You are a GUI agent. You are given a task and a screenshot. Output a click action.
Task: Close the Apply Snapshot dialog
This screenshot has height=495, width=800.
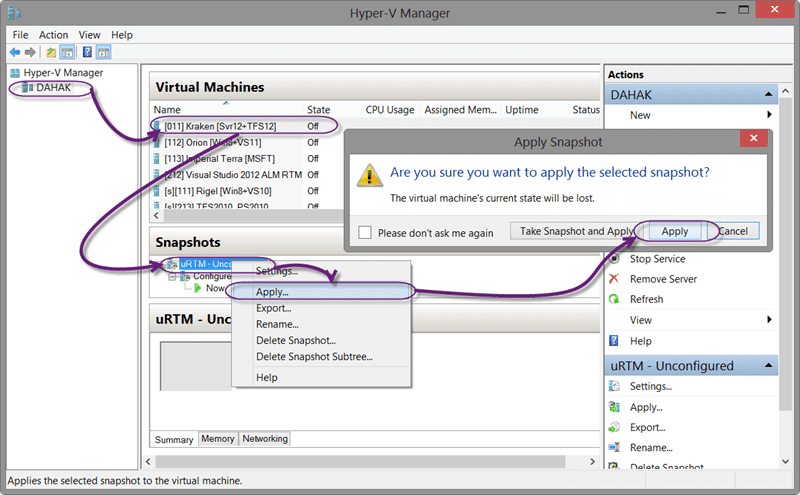click(x=754, y=138)
